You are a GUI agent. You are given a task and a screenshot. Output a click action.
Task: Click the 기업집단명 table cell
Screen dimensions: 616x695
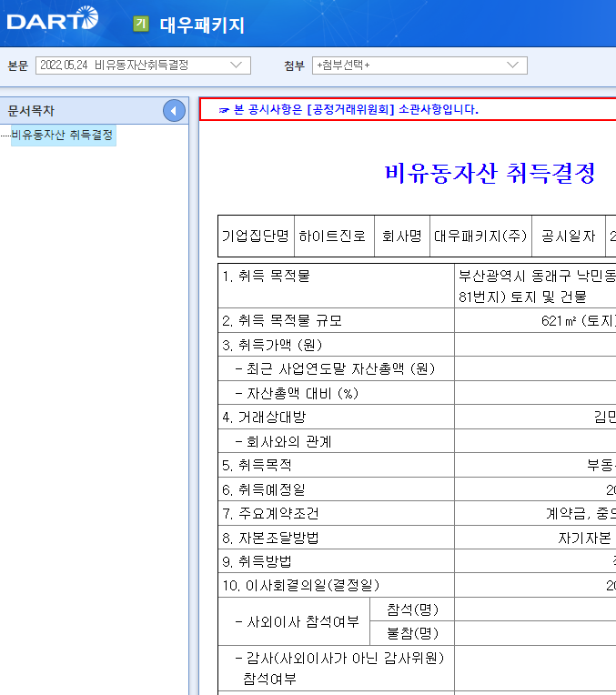point(256,237)
